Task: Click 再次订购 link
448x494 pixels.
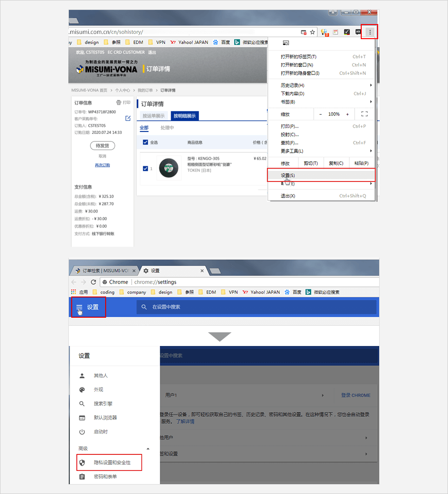Action: 102,165
